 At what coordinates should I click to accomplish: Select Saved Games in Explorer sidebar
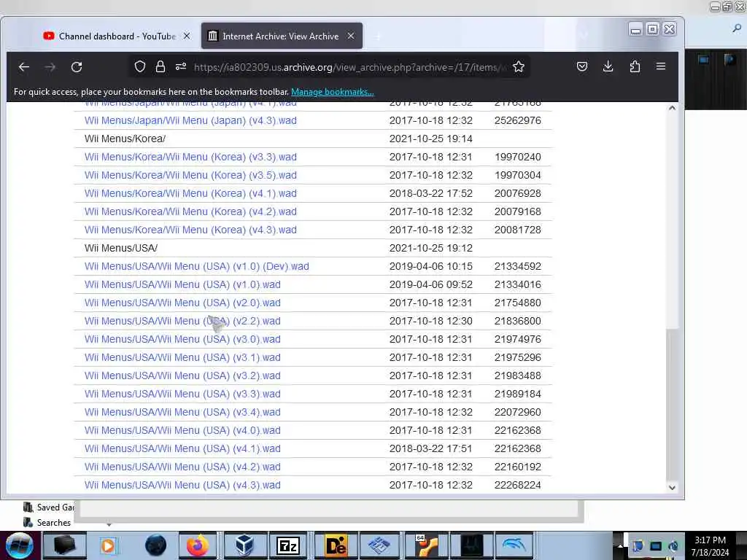49,507
